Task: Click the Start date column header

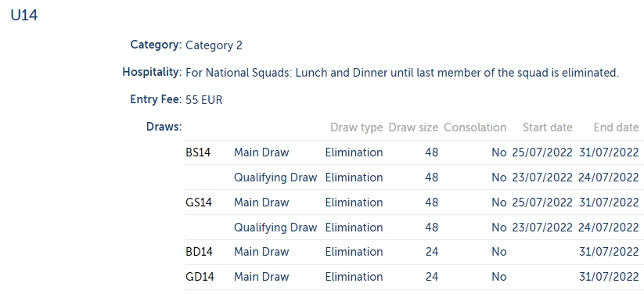Action: click(548, 127)
